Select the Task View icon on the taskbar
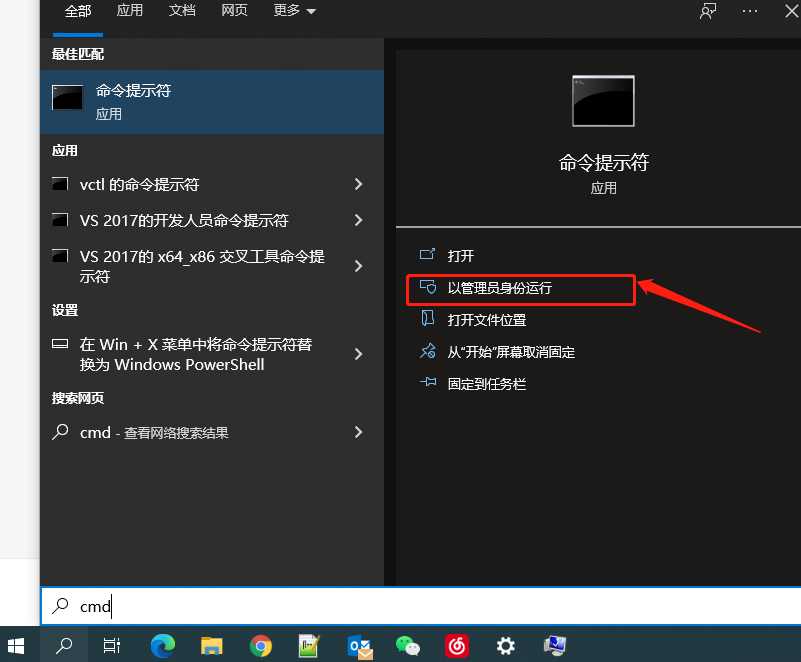Viewport: 801px width, 662px height. [110, 646]
